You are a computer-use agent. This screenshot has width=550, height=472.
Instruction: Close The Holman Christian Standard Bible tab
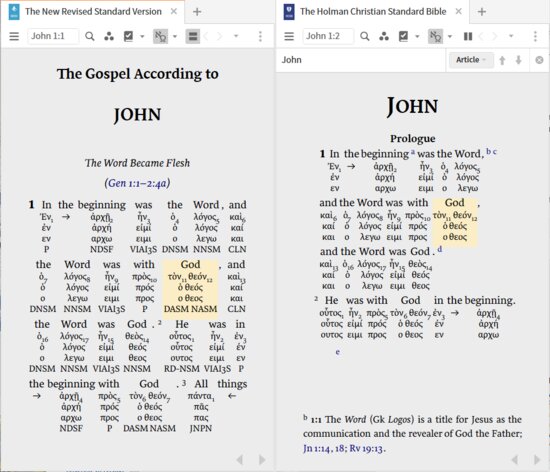click(x=458, y=12)
